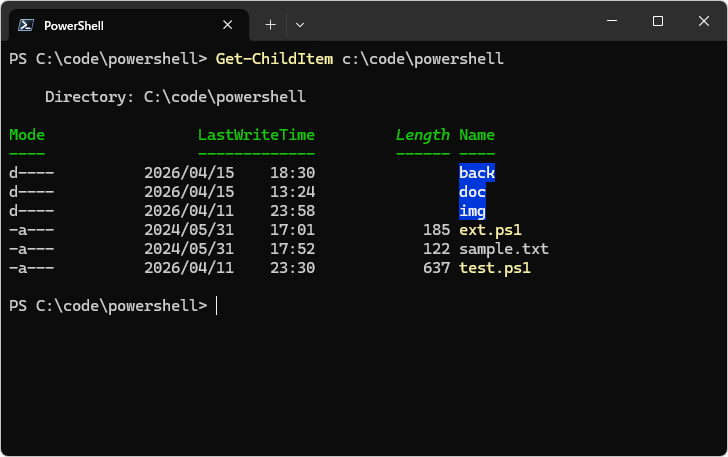Click the highlighted 'back' directory name
Image resolution: width=728 pixels, height=457 pixels.
coord(477,173)
